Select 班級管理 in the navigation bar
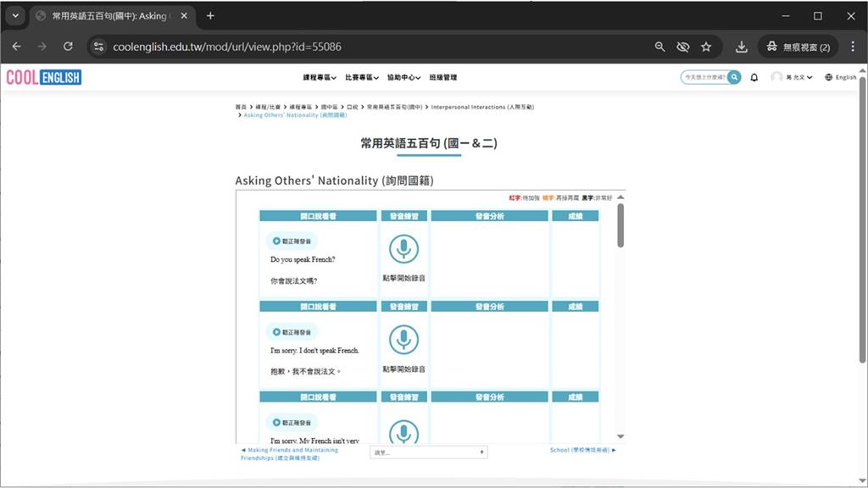868x488 pixels. tap(445, 76)
